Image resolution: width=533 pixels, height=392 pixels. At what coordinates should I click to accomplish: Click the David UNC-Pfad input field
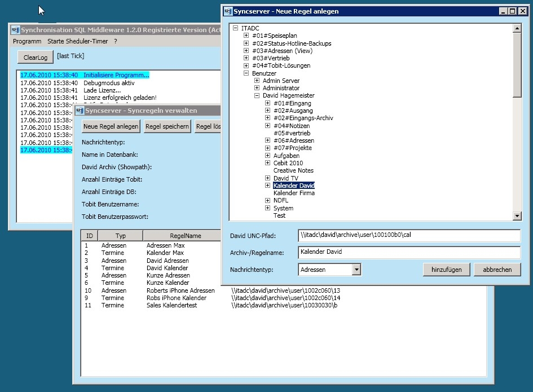[x=409, y=235]
